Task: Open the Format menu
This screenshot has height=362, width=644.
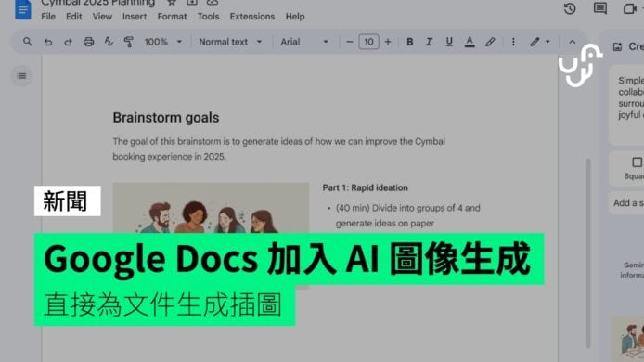Action: click(x=172, y=17)
